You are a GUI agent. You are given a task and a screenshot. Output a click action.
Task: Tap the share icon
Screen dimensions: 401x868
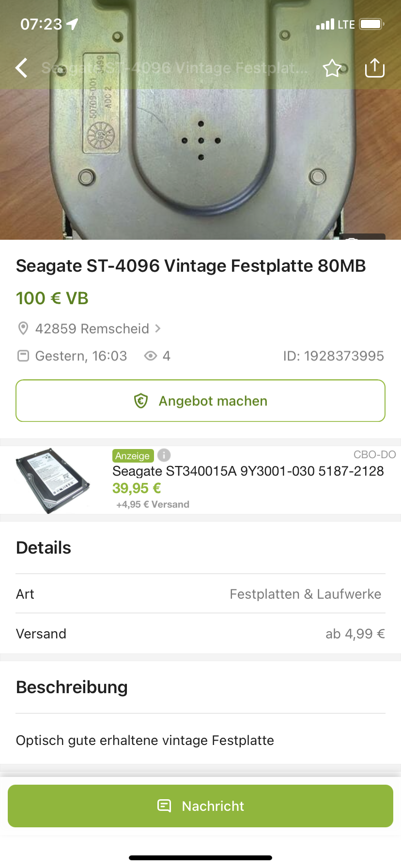coord(374,68)
